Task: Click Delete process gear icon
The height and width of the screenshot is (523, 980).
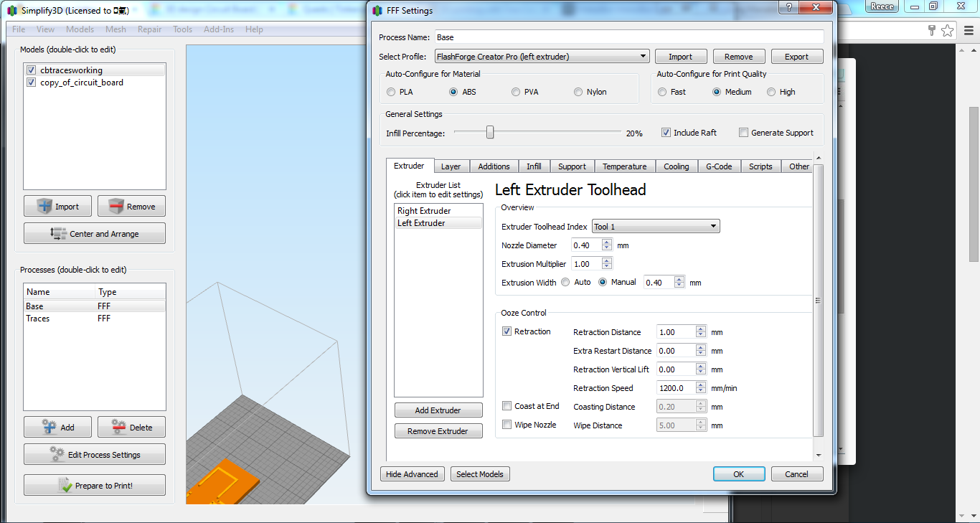Action: 119,427
